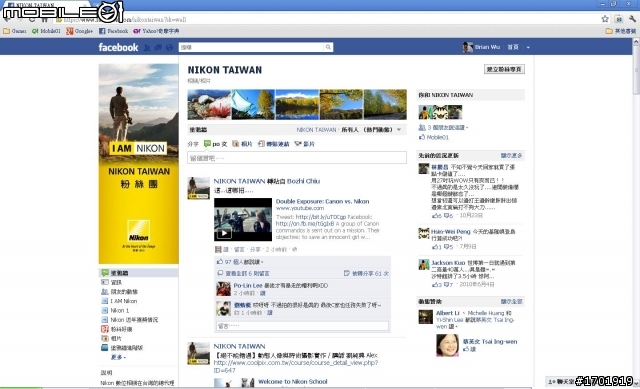Click the extension icon beside the star

619,19
